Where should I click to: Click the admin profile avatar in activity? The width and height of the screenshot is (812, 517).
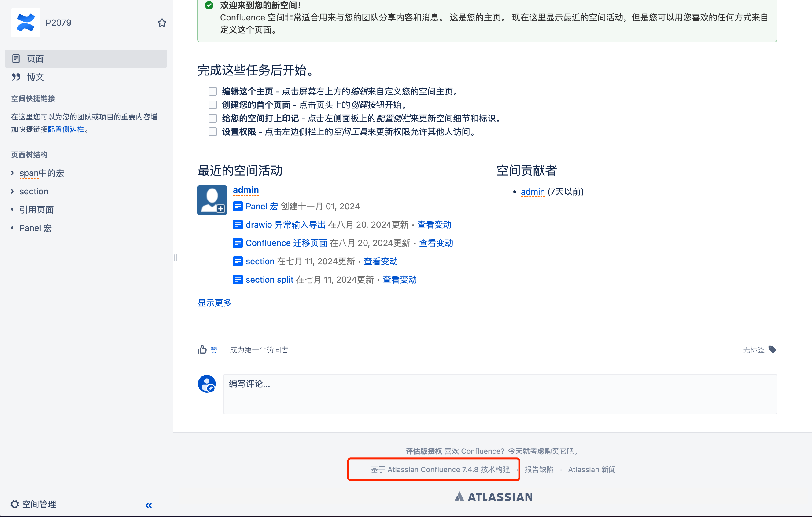(212, 200)
